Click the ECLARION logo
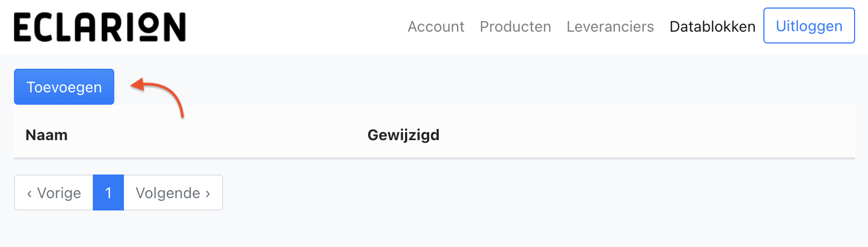The height and width of the screenshot is (247, 868). point(100,27)
